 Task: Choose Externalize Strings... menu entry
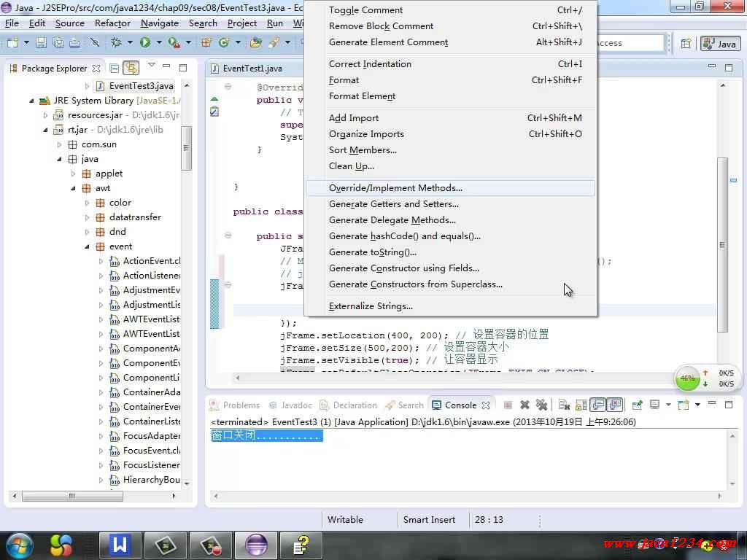pyautogui.click(x=451, y=306)
